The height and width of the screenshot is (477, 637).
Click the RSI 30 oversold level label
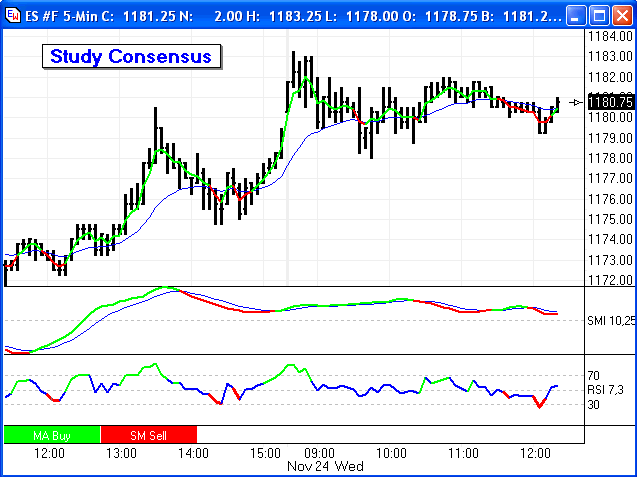point(593,404)
